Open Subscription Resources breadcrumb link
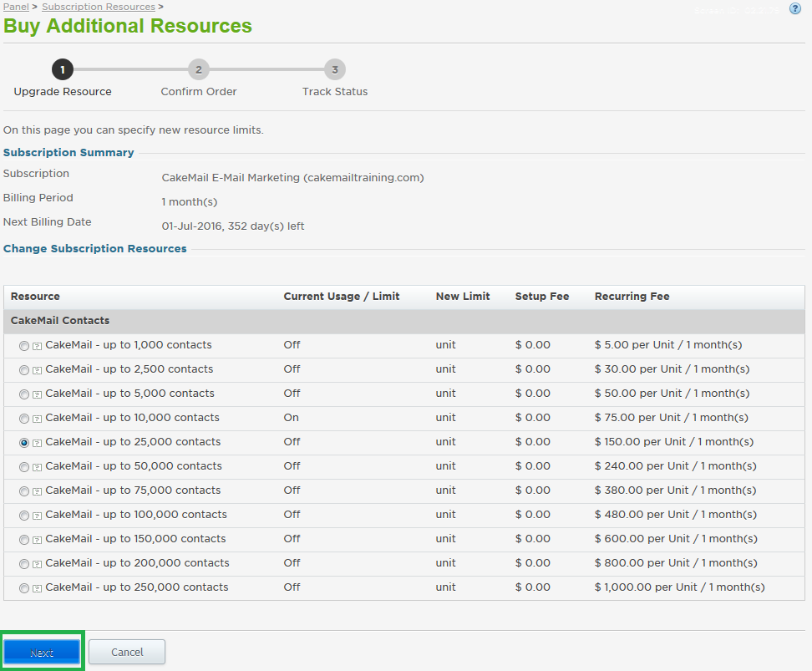The width and height of the screenshot is (812, 671). 99,7
